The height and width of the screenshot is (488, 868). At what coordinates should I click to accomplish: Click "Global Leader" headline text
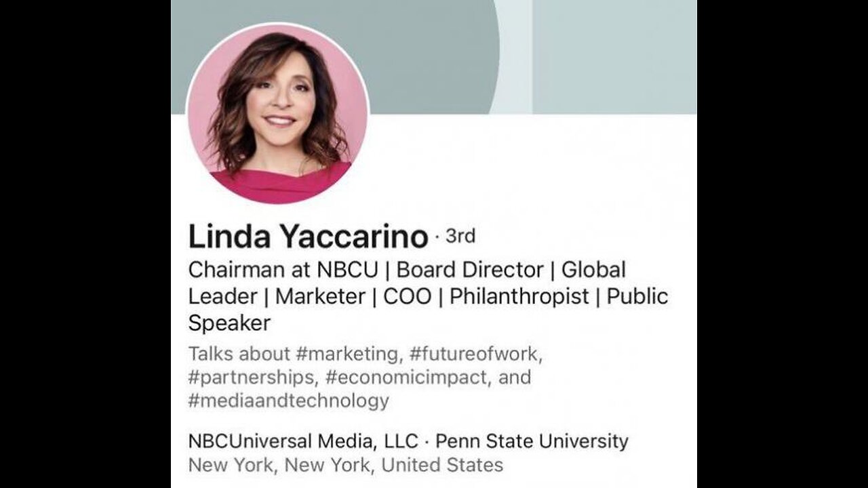(593, 270)
